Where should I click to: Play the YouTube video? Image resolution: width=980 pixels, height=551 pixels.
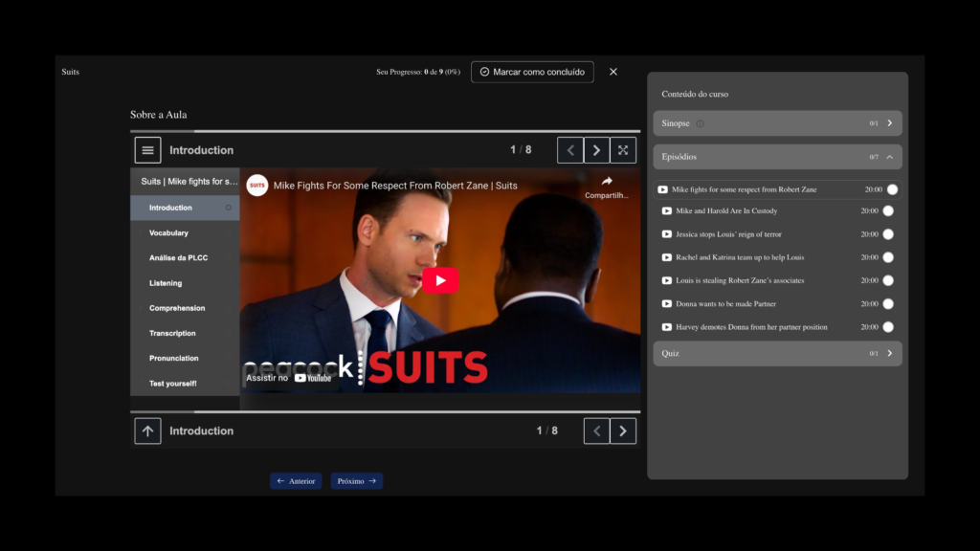[440, 280]
